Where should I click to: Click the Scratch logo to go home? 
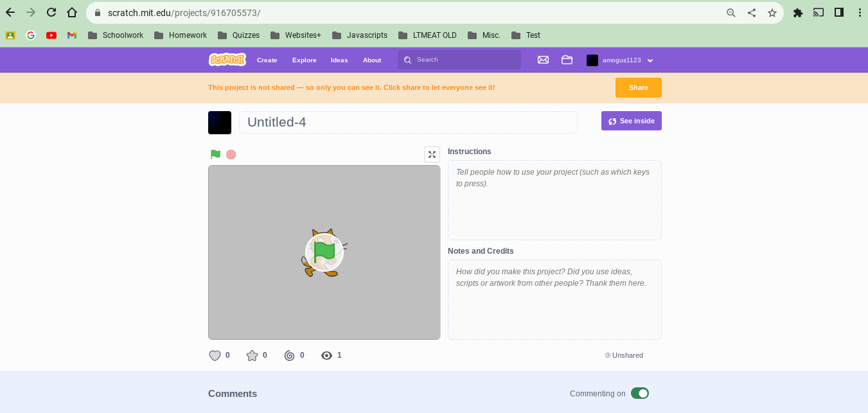(x=227, y=60)
